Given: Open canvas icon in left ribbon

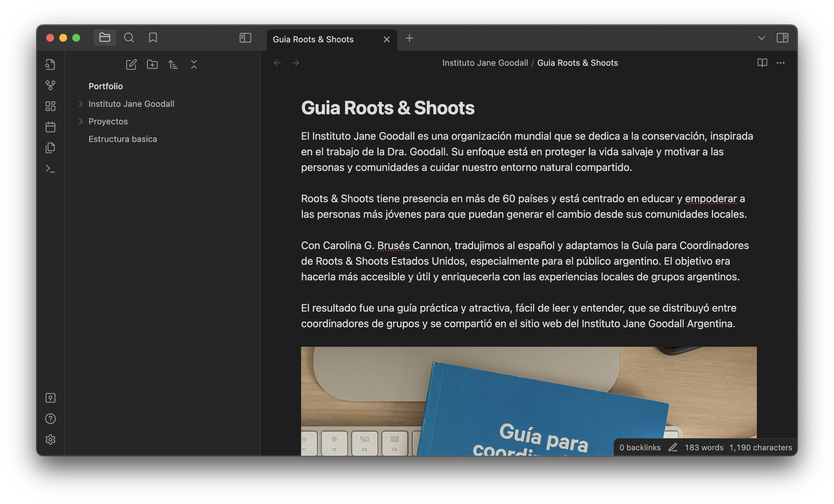Looking at the screenshot, I should pyautogui.click(x=50, y=106).
